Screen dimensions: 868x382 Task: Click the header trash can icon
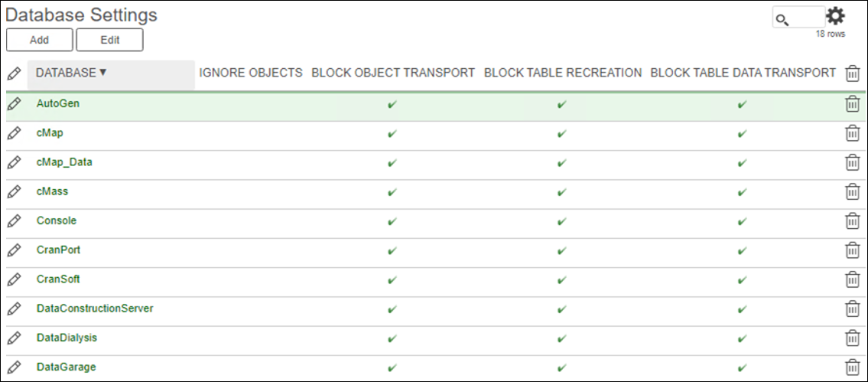tap(853, 73)
